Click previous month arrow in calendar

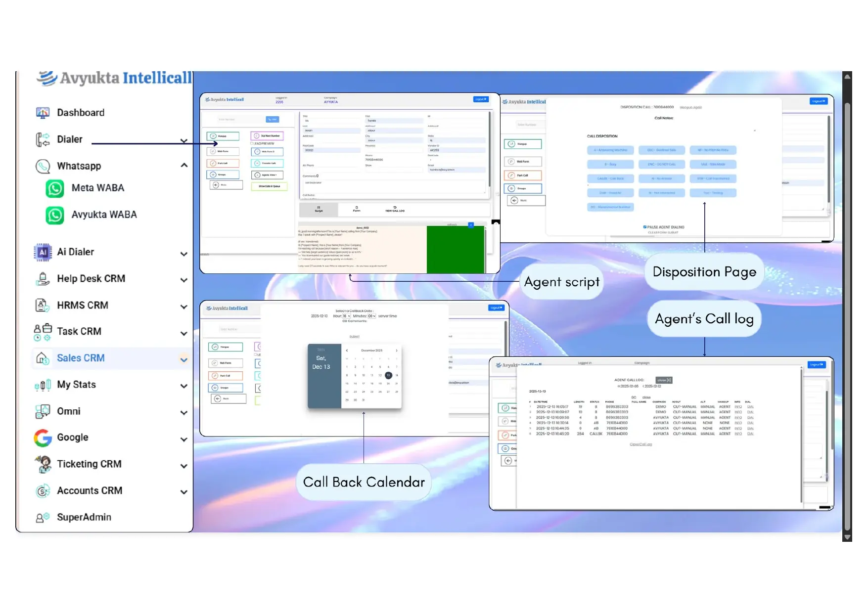347,350
